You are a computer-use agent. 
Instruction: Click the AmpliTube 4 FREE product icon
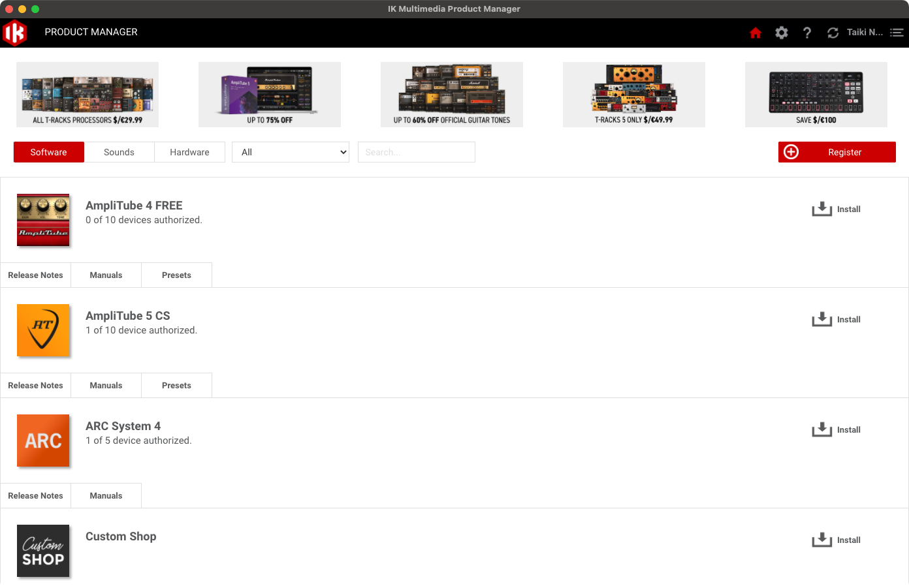pyautogui.click(x=43, y=220)
